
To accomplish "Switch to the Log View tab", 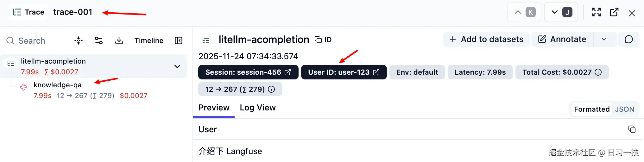I will 258,108.
